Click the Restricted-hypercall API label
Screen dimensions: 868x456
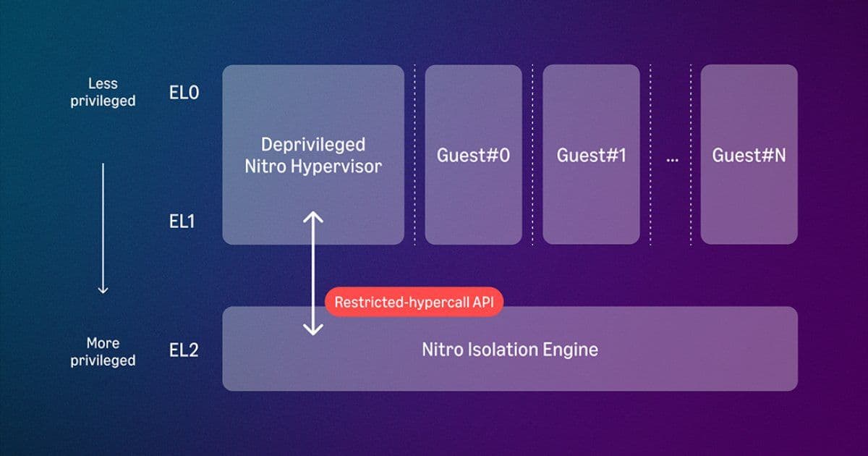[x=414, y=303]
